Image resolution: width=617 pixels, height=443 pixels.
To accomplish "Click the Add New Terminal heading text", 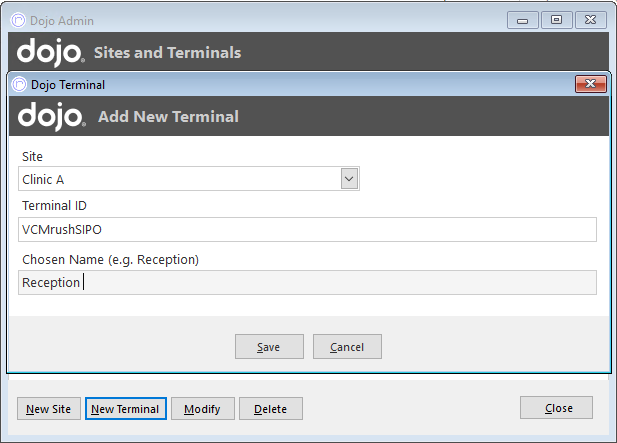I will tap(168, 117).
